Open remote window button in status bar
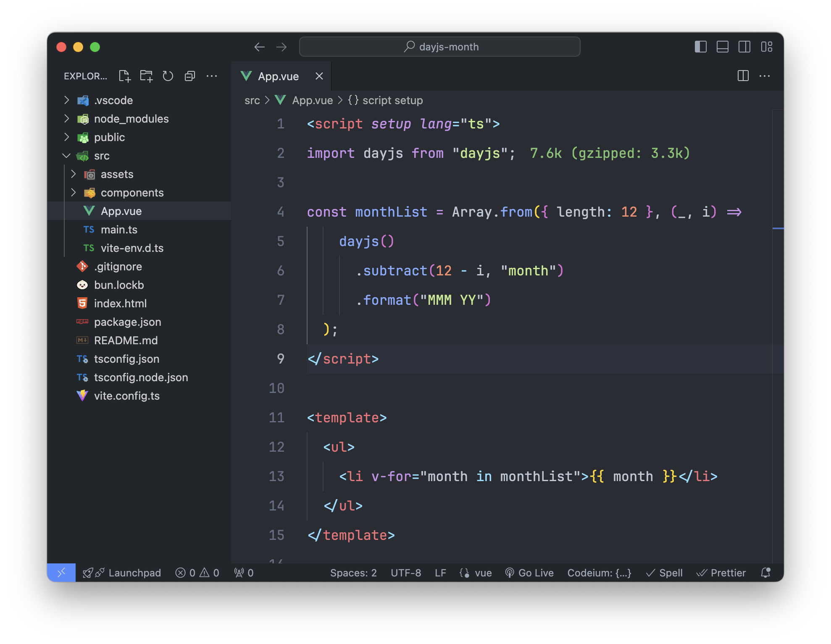 61,573
